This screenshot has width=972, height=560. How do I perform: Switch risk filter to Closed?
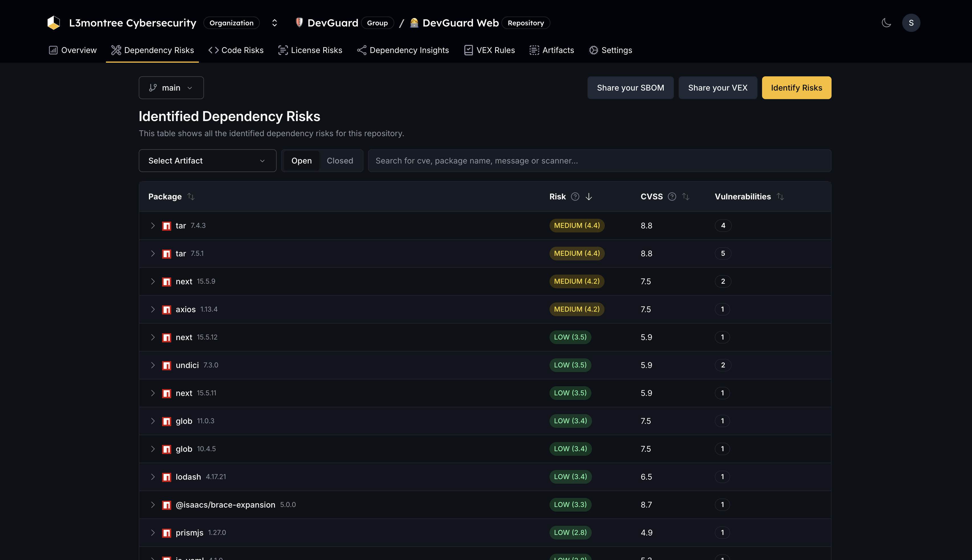pyautogui.click(x=340, y=161)
